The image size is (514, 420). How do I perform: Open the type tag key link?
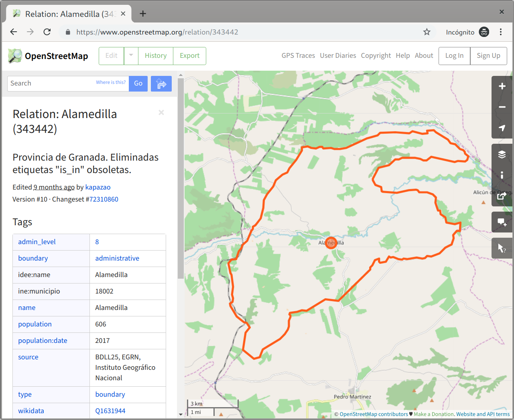click(x=25, y=394)
